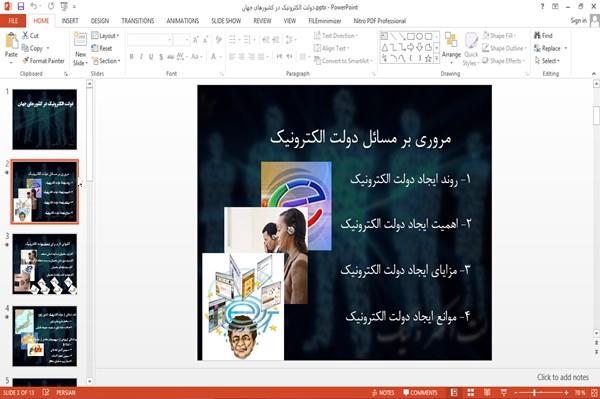Open the Text Direction dropdown

pos(336,36)
